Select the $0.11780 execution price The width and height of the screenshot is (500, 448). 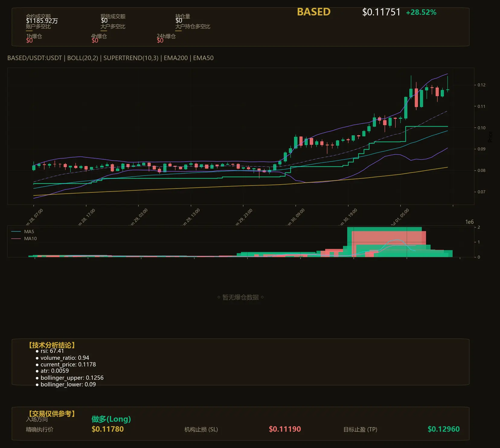[108, 429]
